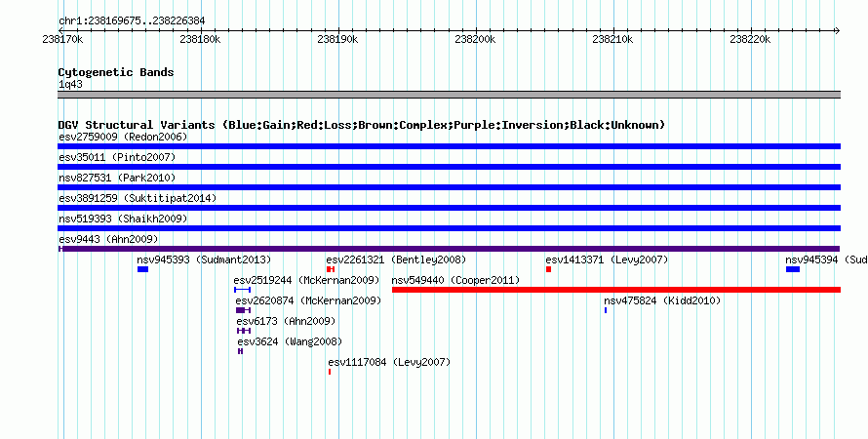Click the DGV Structural Variants track title
Viewport: 868px width, 439px height.
(x=362, y=125)
